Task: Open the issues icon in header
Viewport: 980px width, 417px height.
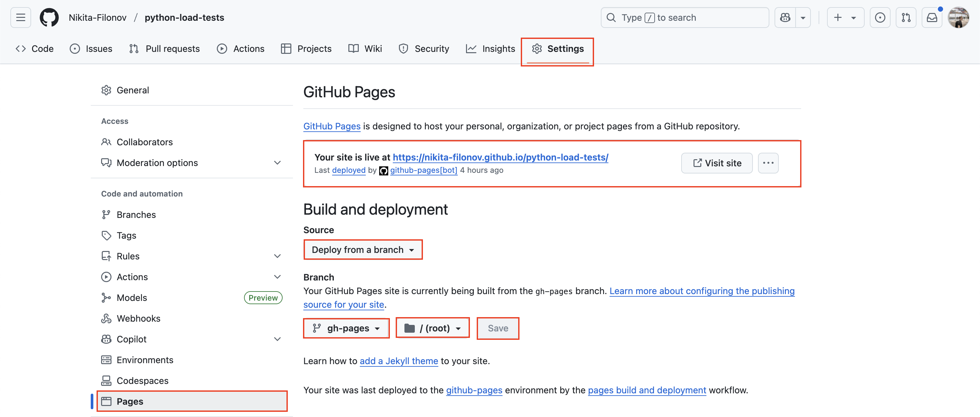Action: 880,18
